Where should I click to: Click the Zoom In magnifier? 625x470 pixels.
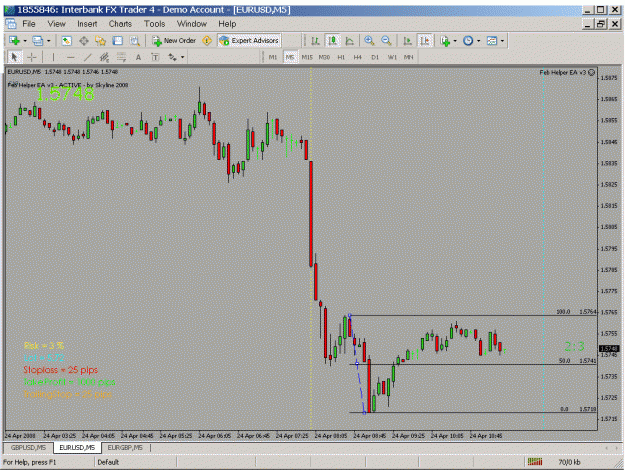point(369,41)
